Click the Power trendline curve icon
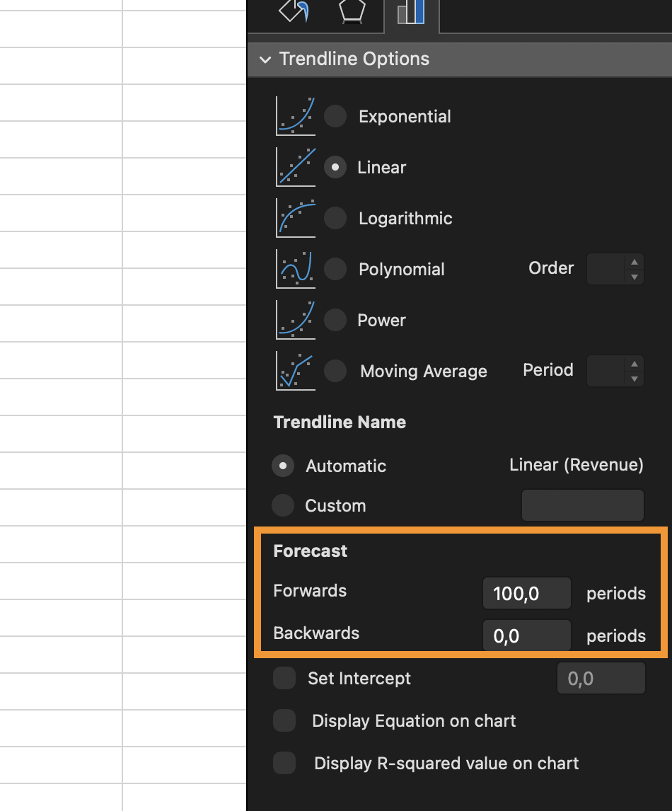Viewport: 672px width, 811px height. (296, 320)
